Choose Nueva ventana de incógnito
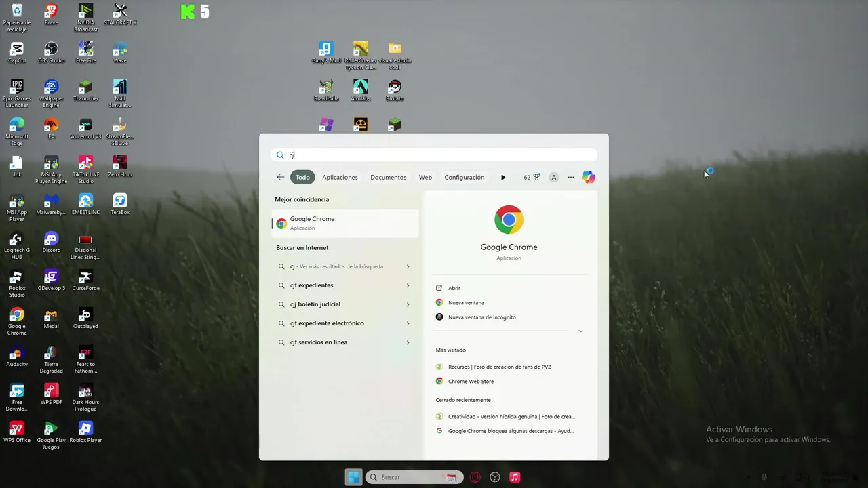The height and width of the screenshot is (488, 868). pyautogui.click(x=481, y=317)
